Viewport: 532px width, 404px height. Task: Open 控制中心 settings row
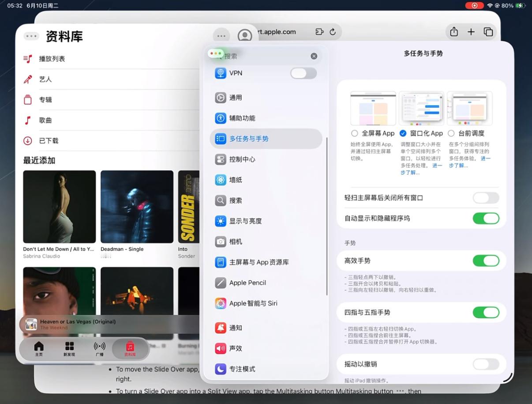(x=266, y=159)
